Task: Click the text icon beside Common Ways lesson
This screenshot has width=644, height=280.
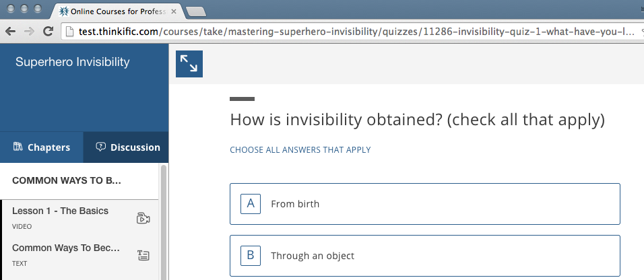Action: (143, 256)
